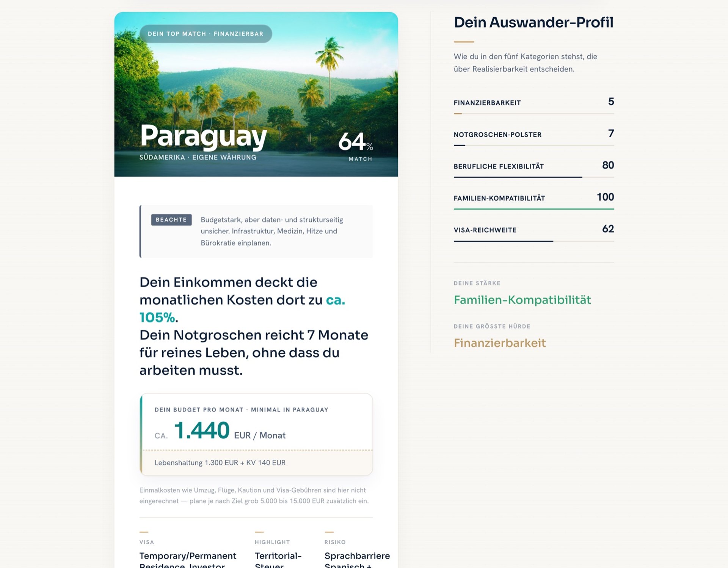The height and width of the screenshot is (568, 728).
Task: Click the Visa-Reichweite progress bar
Action: pyautogui.click(x=534, y=241)
